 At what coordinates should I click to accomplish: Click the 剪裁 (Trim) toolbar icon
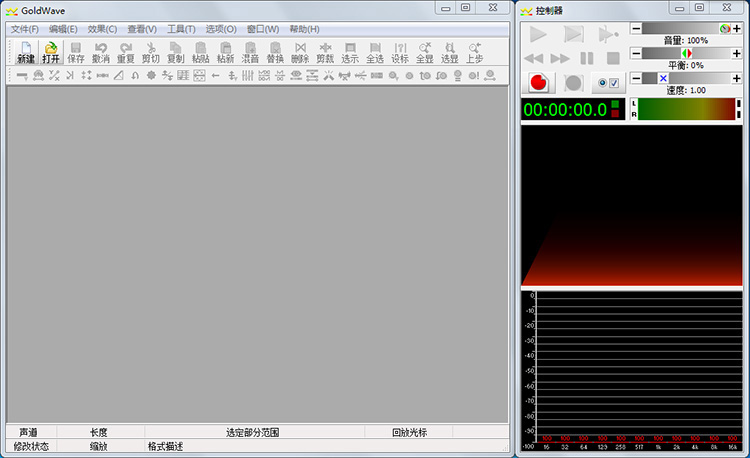pos(325,53)
